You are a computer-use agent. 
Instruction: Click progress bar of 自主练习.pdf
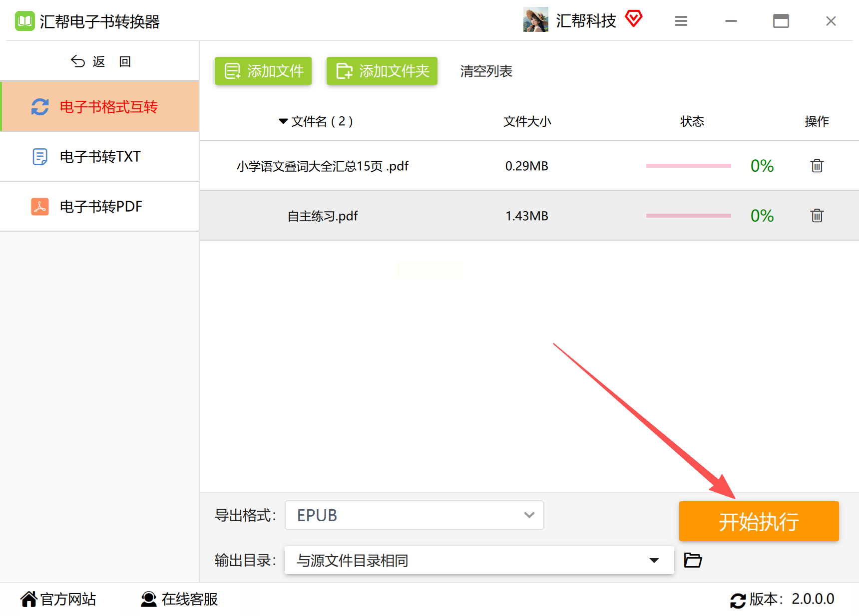click(x=689, y=216)
